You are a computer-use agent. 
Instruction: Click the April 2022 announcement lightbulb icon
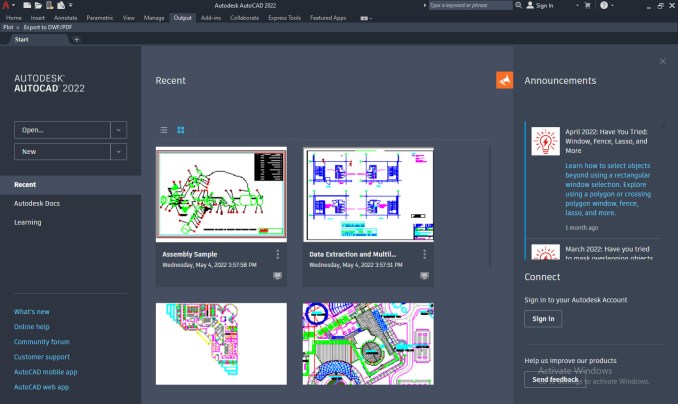coord(546,141)
